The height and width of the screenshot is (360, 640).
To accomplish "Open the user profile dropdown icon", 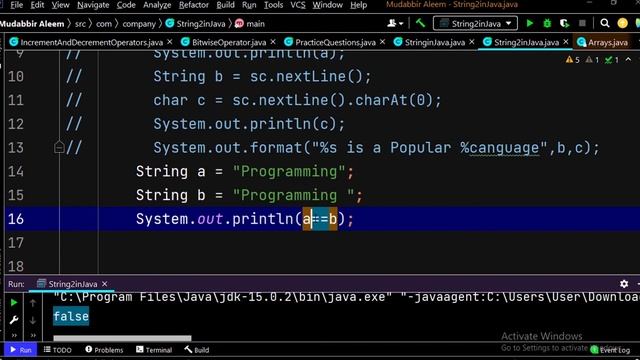I will pos(395,24).
